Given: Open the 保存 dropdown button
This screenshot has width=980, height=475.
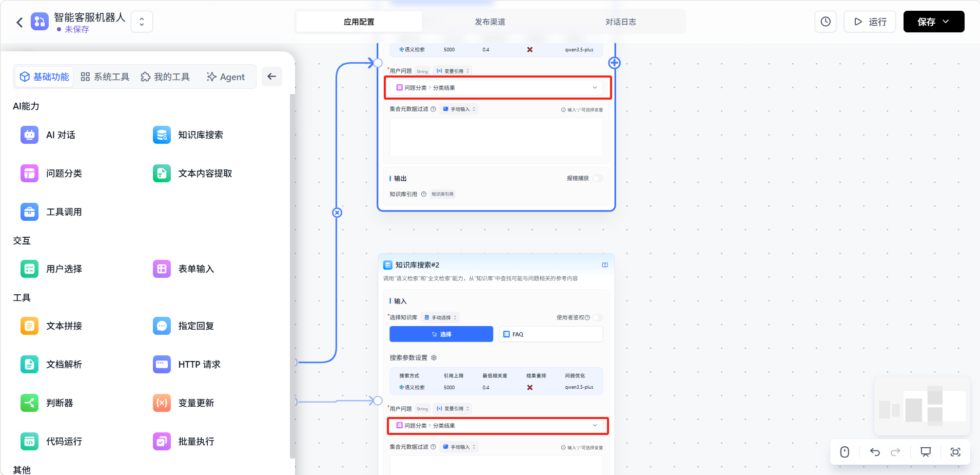Looking at the screenshot, I should click(x=933, y=22).
